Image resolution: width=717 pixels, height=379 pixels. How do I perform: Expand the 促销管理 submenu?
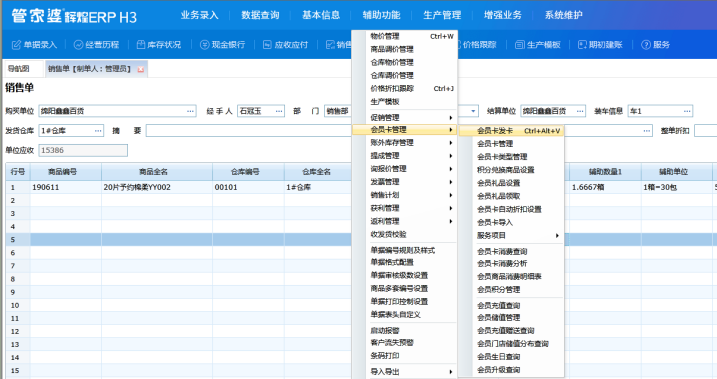411,117
